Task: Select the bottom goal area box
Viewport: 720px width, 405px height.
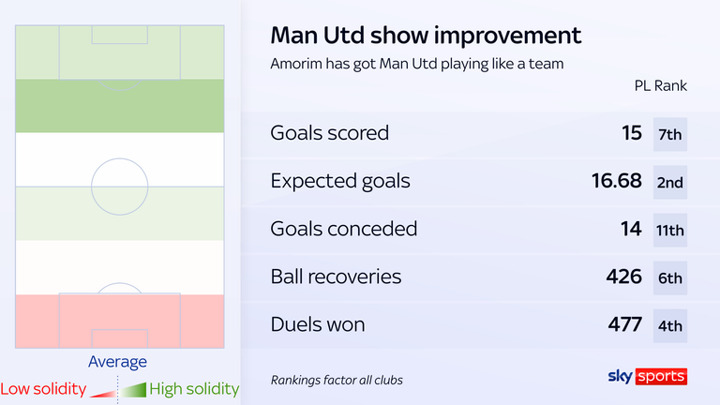Action: point(120,337)
